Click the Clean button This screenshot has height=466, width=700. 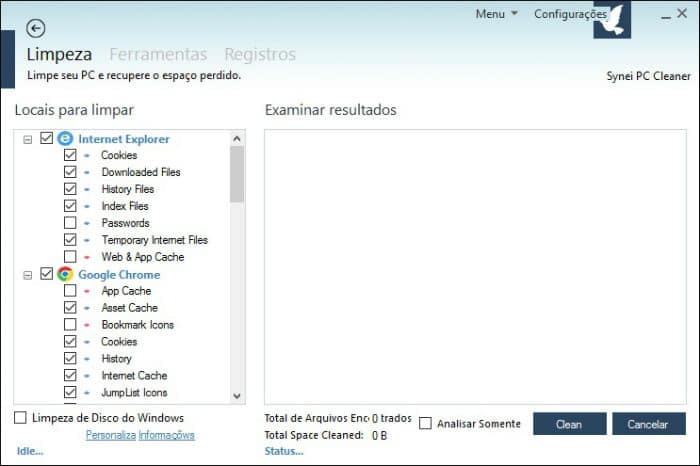pyautogui.click(x=570, y=424)
